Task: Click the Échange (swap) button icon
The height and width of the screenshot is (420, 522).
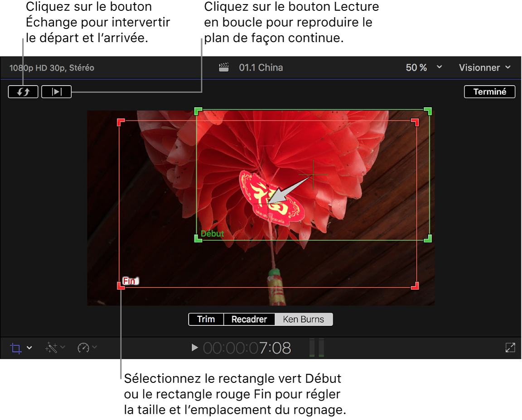Action: tap(23, 91)
